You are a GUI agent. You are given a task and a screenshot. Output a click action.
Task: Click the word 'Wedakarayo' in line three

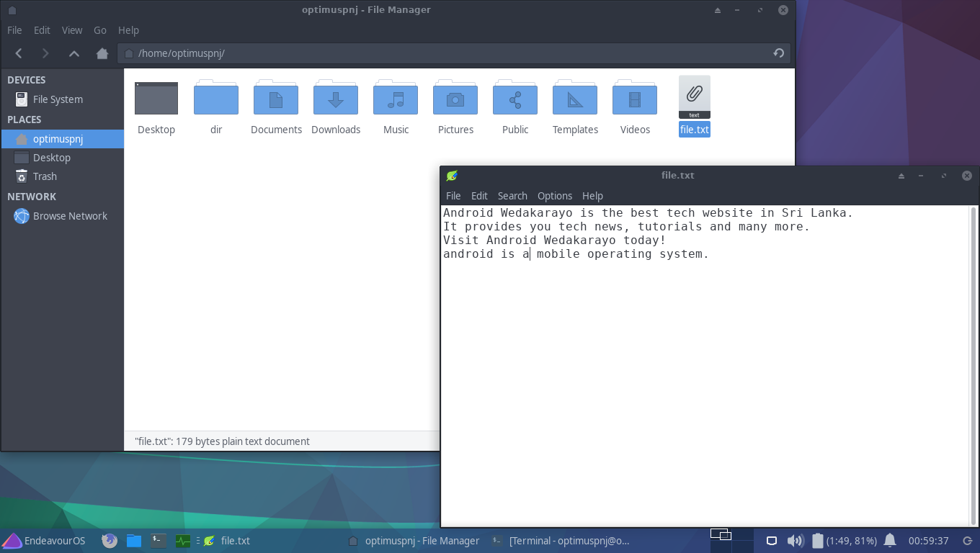(x=579, y=240)
